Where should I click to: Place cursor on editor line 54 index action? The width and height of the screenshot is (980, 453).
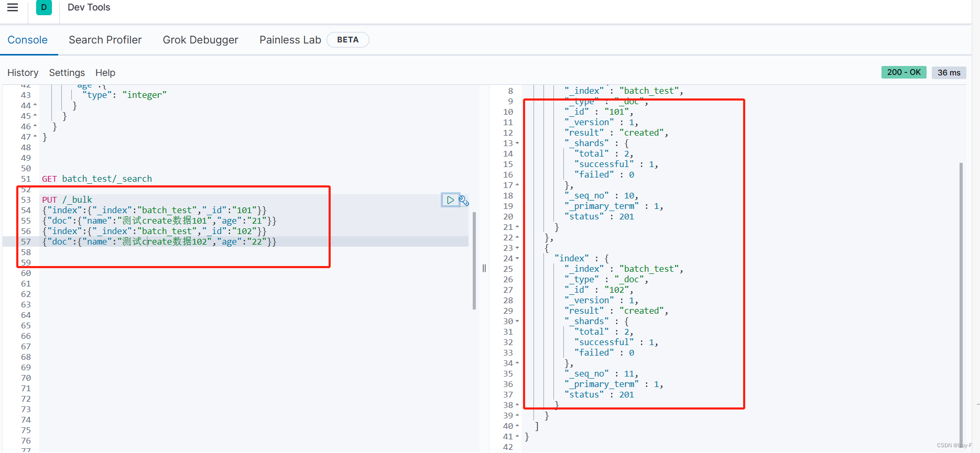pyautogui.click(x=154, y=210)
